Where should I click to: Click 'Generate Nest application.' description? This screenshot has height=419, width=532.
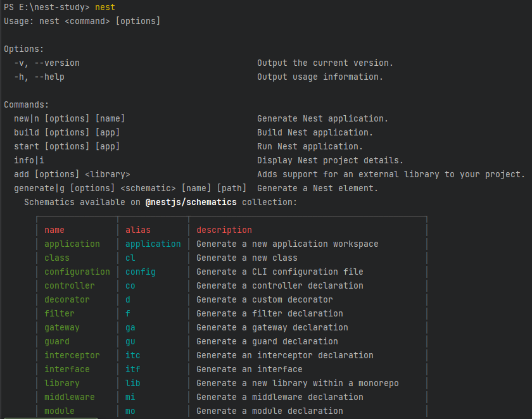coord(322,118)
